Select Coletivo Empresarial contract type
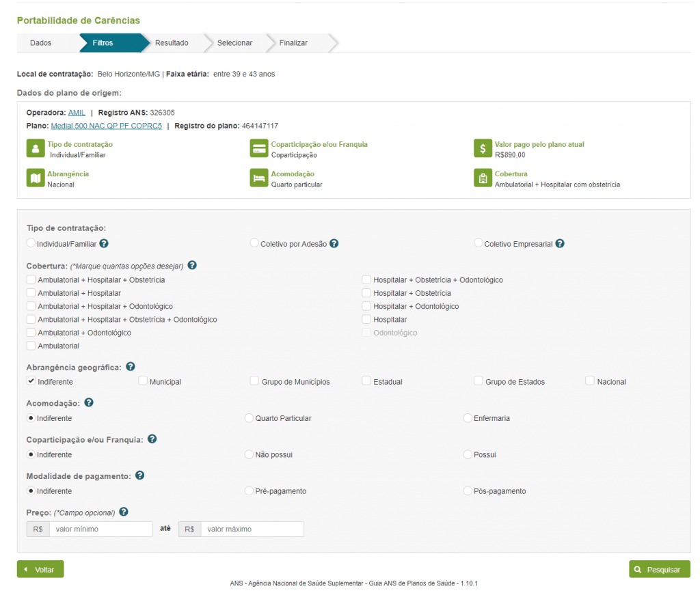The image size is (700, 593). 478,243
